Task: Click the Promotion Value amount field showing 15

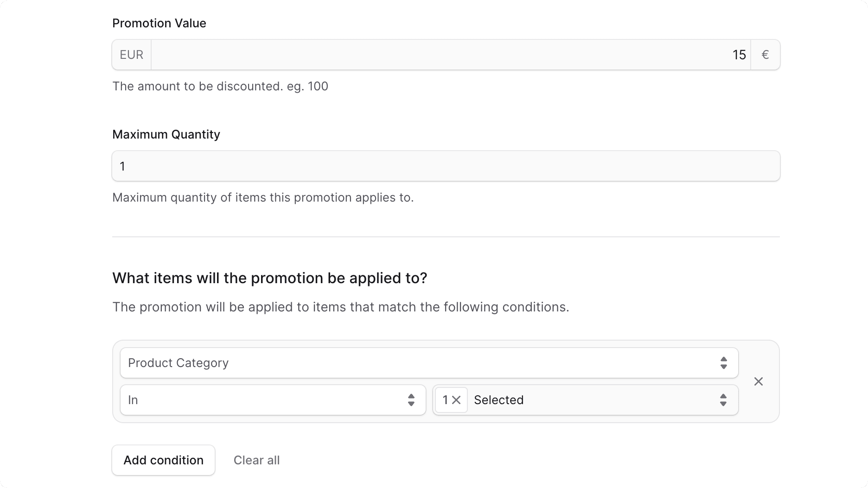Action: pyautogui.click(x=450, y=54)
